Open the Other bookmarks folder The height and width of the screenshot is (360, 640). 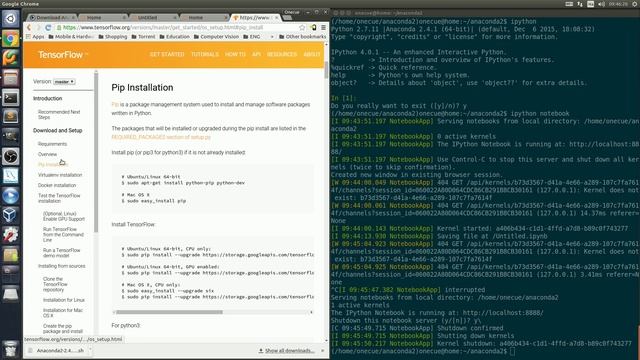(302, 37)
